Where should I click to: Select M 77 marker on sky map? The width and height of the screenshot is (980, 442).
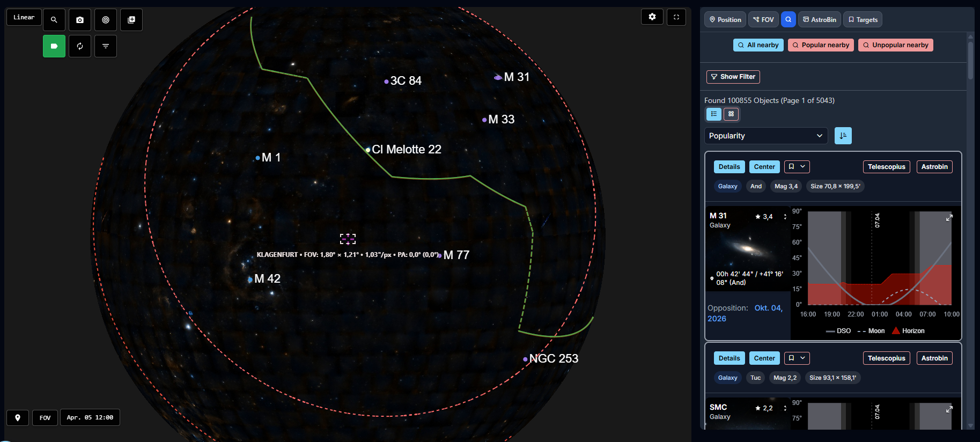click(x=439, y=255)
